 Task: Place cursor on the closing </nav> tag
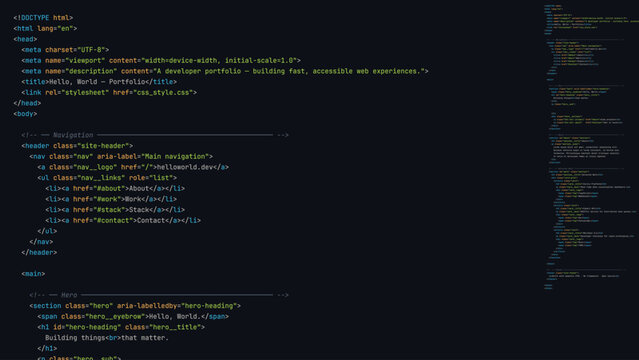click(41, 242)
